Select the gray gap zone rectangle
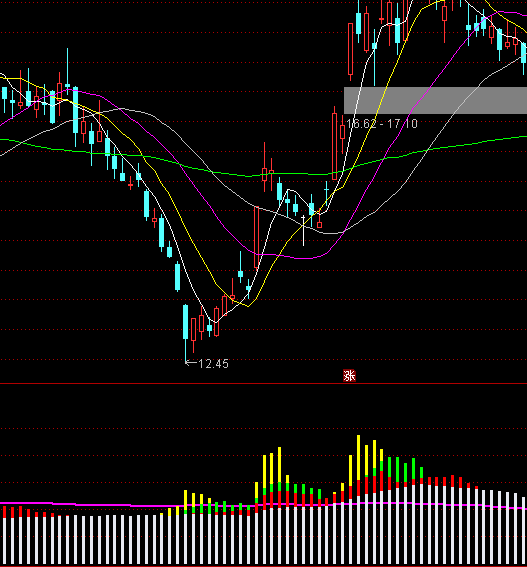This screenshot has height=567, width=527. coord(435,100)
